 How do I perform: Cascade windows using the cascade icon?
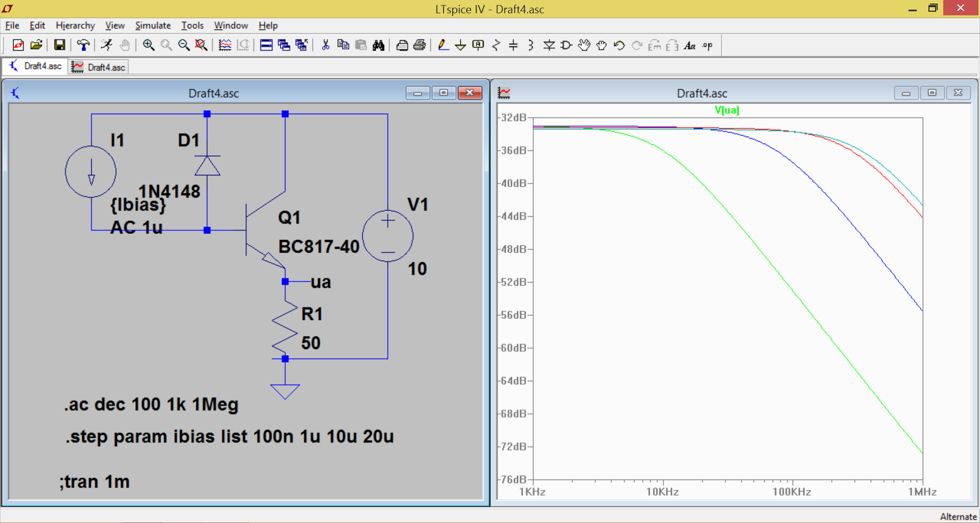click(284, 45)
